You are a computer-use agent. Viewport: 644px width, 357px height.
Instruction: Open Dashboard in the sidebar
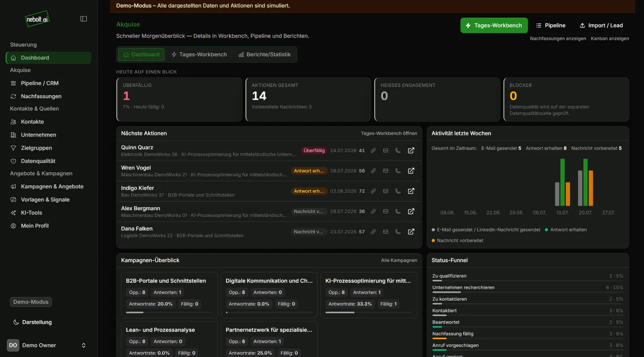coord(48,58)
